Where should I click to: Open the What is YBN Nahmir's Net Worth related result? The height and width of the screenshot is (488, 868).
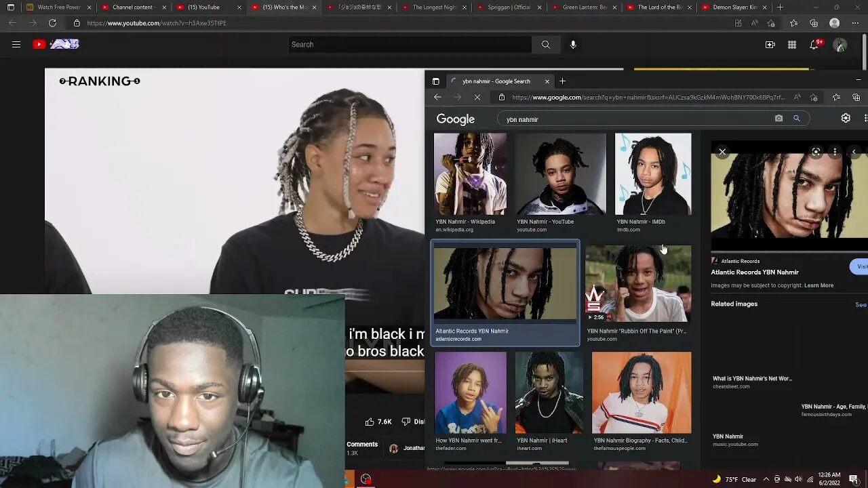pos(752,379)
